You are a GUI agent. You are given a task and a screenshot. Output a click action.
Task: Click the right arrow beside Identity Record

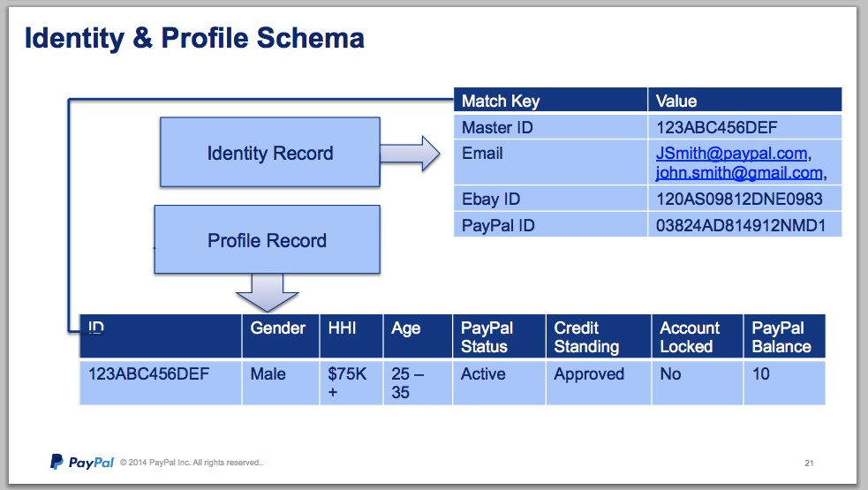point(411,154)
